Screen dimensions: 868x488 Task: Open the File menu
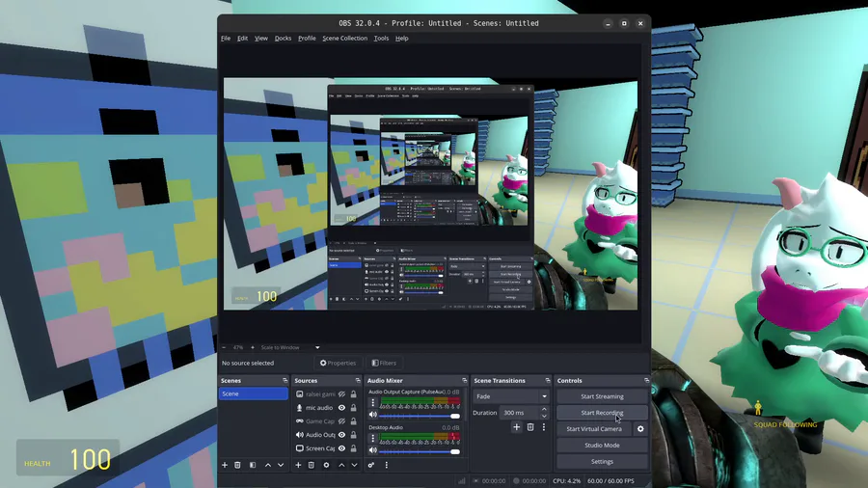pos(226,39)
